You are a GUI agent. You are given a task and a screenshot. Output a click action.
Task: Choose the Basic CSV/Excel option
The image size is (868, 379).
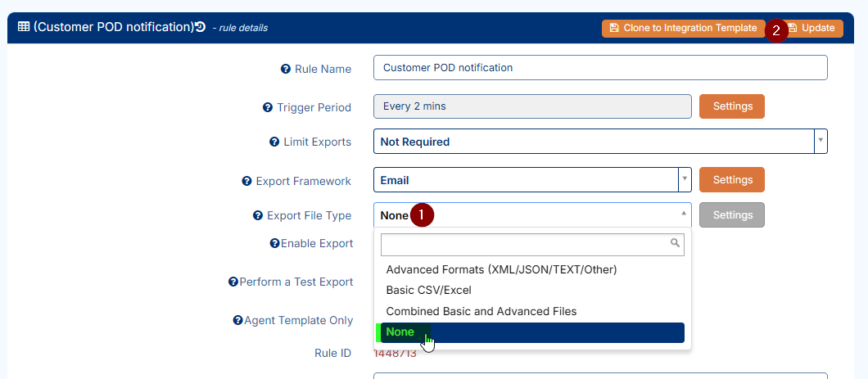[x=428, y=290]
